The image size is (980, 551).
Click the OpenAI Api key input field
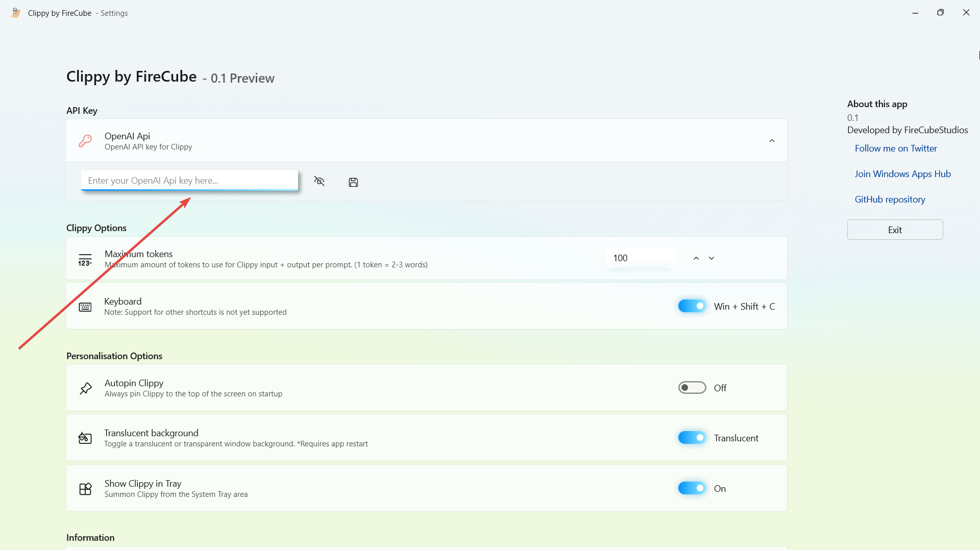pos(189,181)
